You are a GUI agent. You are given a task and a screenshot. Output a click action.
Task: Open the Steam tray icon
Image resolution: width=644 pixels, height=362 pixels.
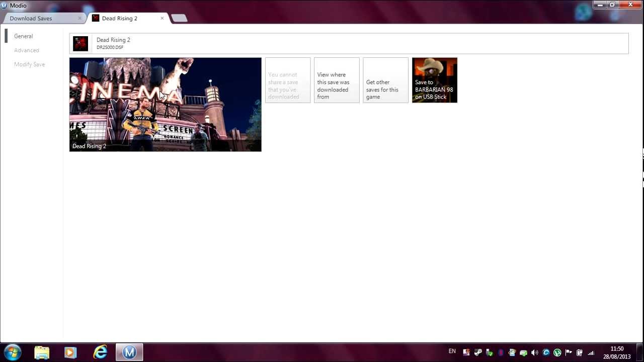(x=478, y=352)
